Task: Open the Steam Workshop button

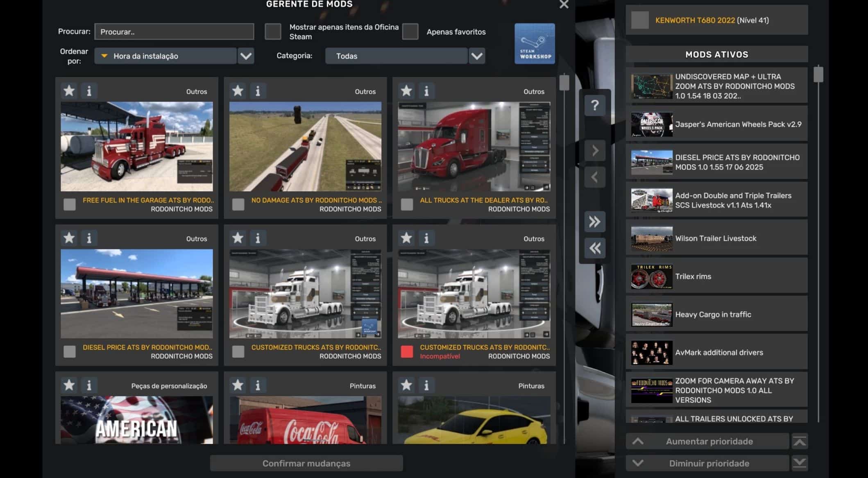Action: point(534,43)
